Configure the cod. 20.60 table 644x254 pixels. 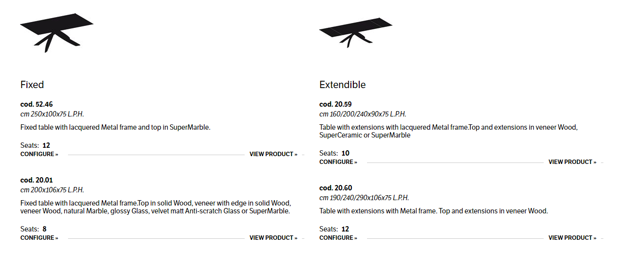[338, 238]
